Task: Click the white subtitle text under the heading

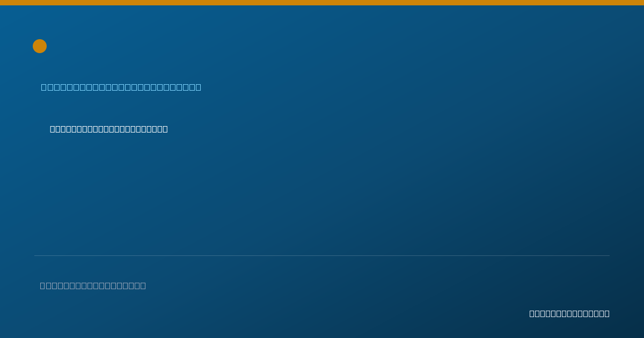Action: pyautogui.click(x=109, y=129)
